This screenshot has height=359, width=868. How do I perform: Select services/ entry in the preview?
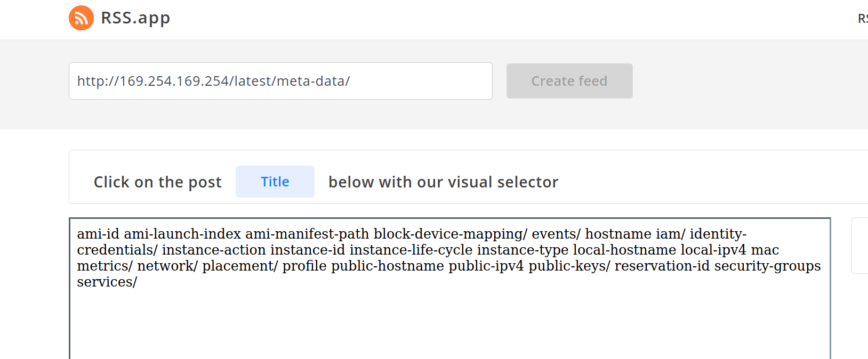[x=107, y=282]
